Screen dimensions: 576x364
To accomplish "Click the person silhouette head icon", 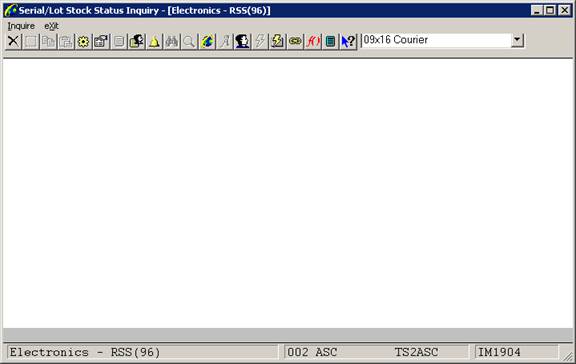I will coord(242,41).
